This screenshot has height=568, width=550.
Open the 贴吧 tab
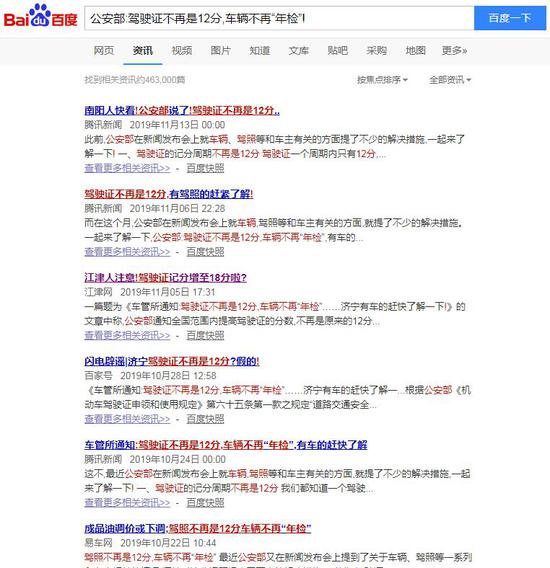tap(337, 50)
